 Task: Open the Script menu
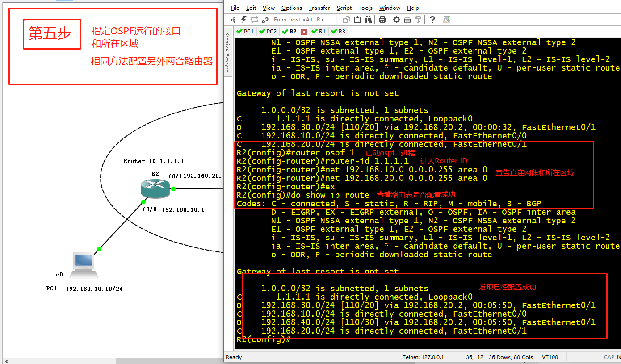(x=344, y=8)
